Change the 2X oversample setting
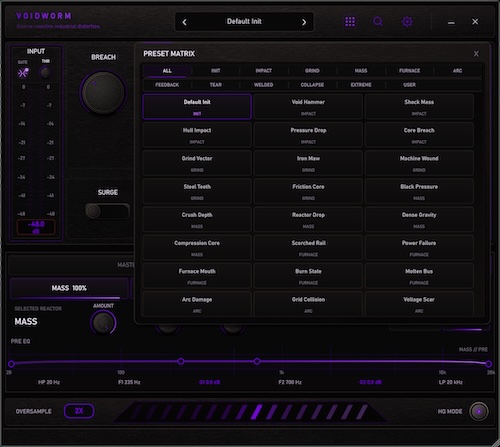500x447 pixels. (79, 411)
